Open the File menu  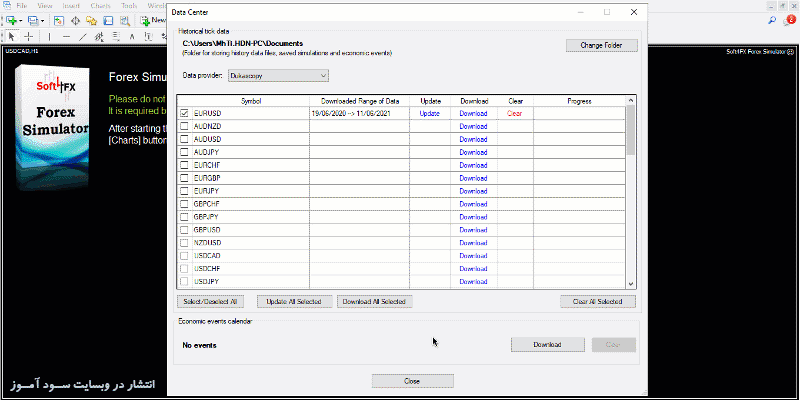pos(21,6)
